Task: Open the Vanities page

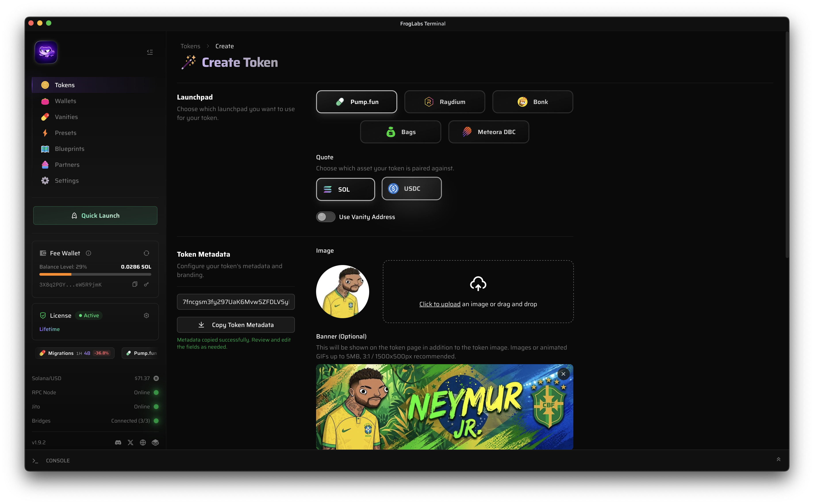Action: click(x=95, y=117)
